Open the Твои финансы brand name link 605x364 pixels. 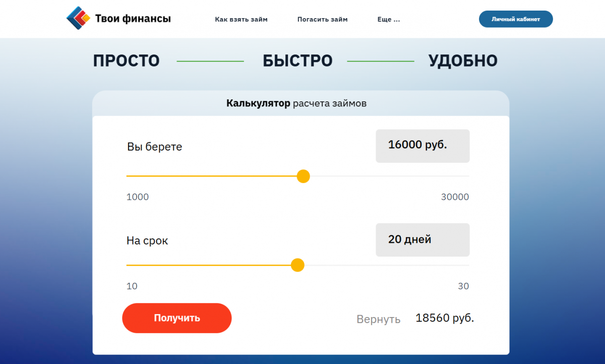click(133, 19)
